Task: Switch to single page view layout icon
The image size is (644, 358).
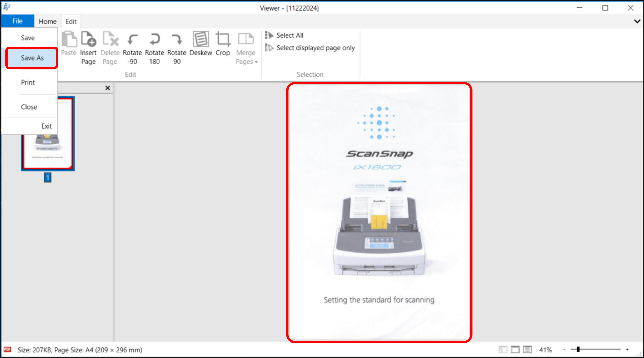Action: (x=515, y=349)
